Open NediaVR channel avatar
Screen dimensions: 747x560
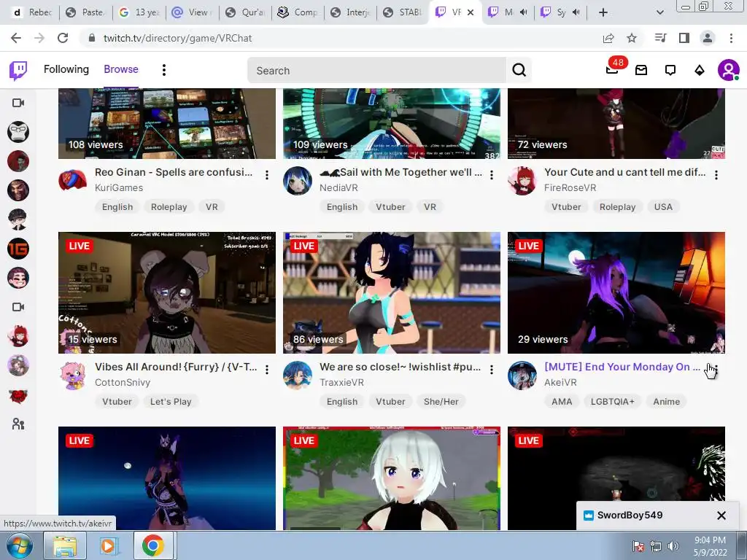[x=298, y=181]
